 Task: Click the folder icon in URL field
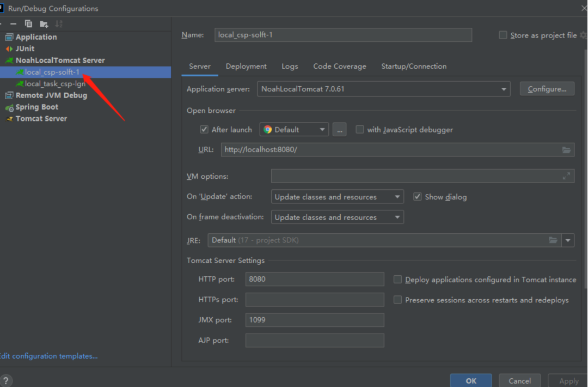[566, 150]
